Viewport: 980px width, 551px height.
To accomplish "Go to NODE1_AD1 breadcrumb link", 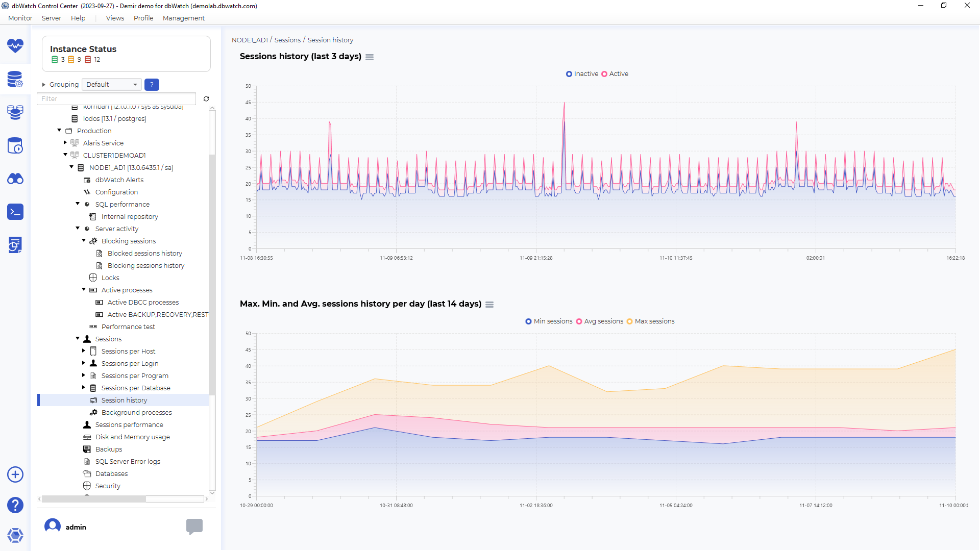I will (x=250, y=40).
